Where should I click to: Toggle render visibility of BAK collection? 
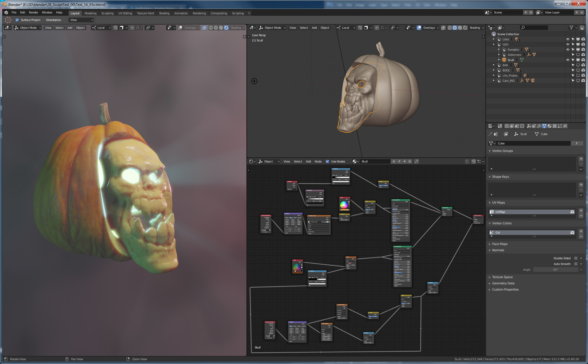pos(583,65)
